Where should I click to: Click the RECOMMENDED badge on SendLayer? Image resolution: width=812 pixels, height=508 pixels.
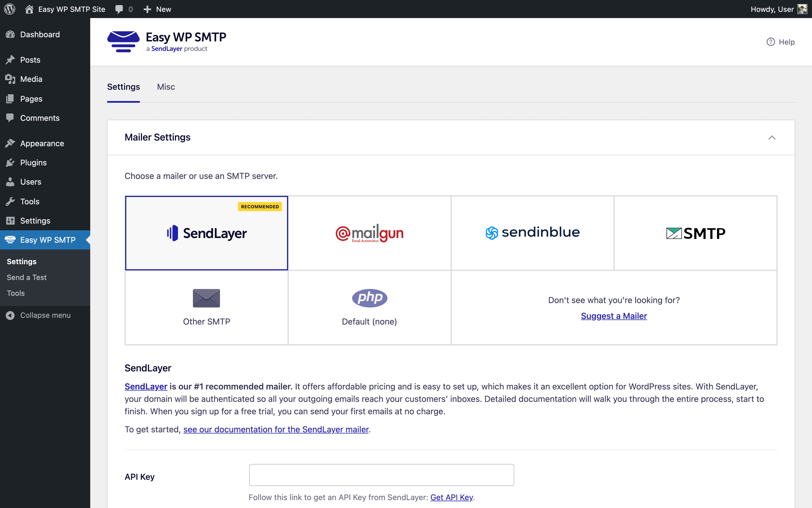point(260,207)
